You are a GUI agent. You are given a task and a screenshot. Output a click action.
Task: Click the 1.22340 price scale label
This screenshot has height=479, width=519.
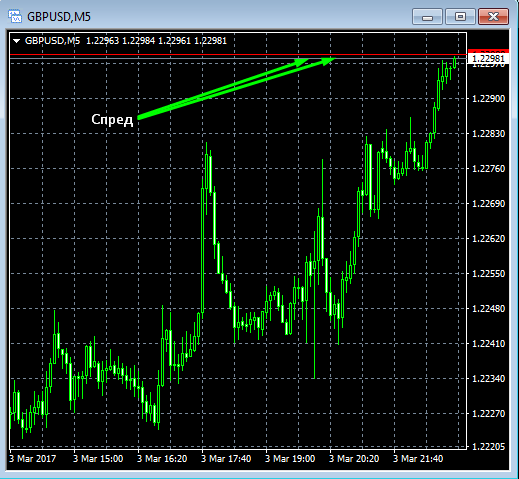[x=488, y=379]
